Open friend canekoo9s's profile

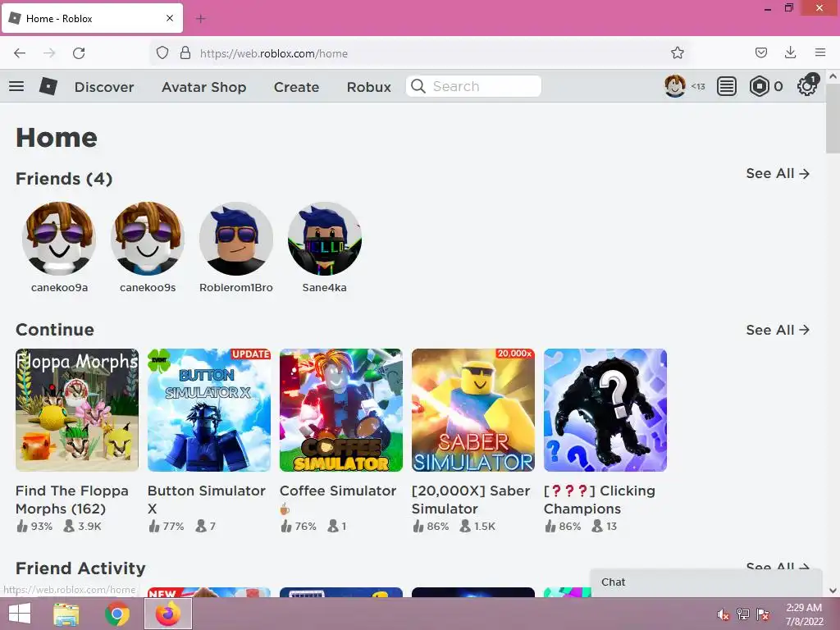click(x=148, y=239)
